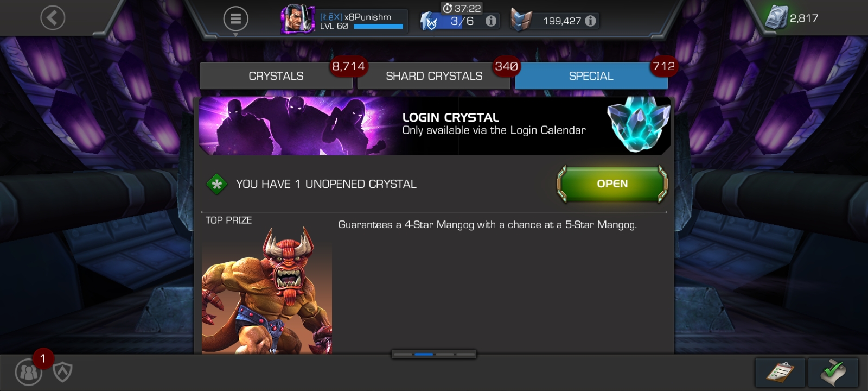Open the player profile avatar
This screenshot has width=868, height=391.
(x=297, y=20)
